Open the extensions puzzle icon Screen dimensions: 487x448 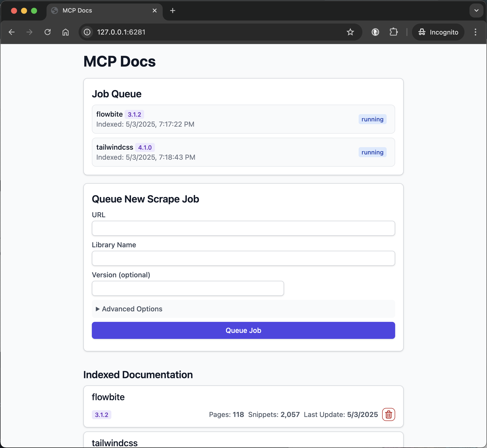click(393, 32)
